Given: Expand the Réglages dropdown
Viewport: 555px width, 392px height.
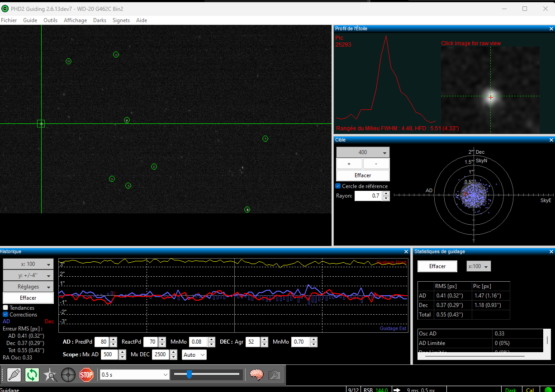Looking at the screenshot, I should tap(28, 287).
